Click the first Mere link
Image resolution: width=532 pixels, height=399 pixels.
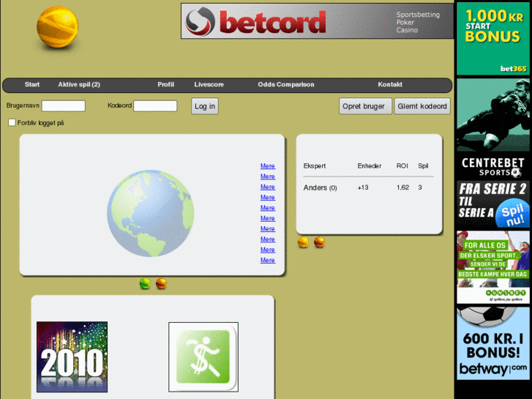point(268,166)
